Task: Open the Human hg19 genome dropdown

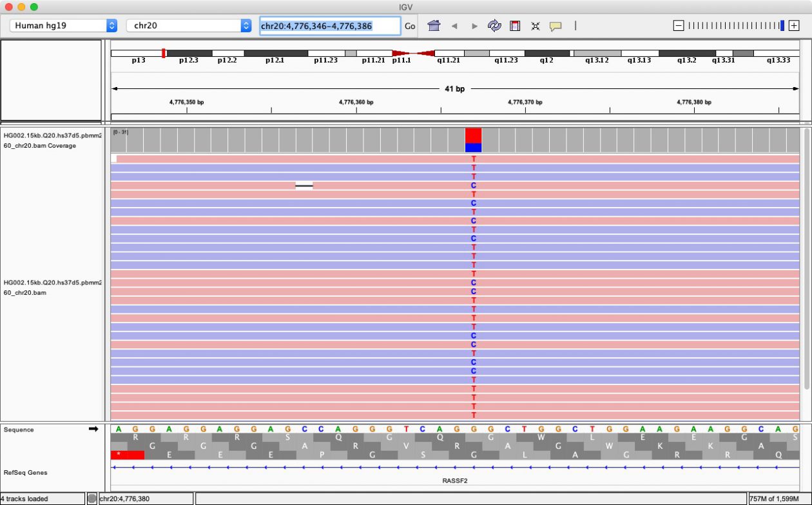Action: pyautogui.click(x=61, y=26)
